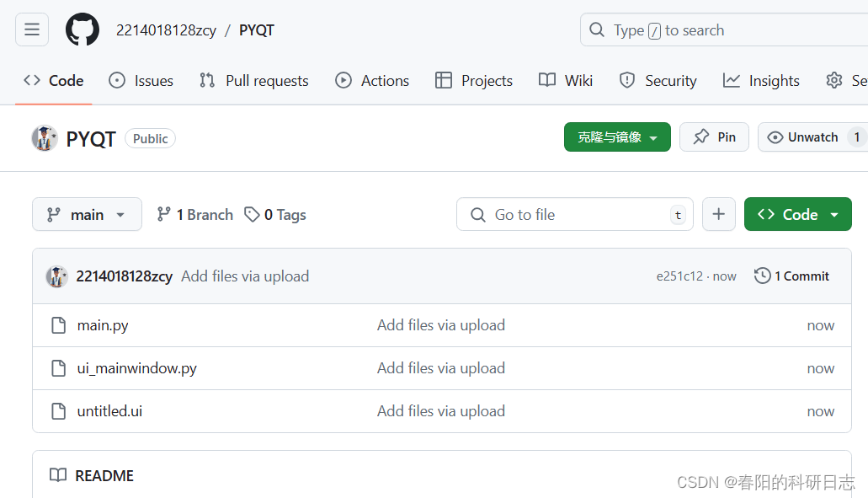Screen dimensions: 868x498
Task: Click the PYQT repository owner avatar
Action: [45, 138]
